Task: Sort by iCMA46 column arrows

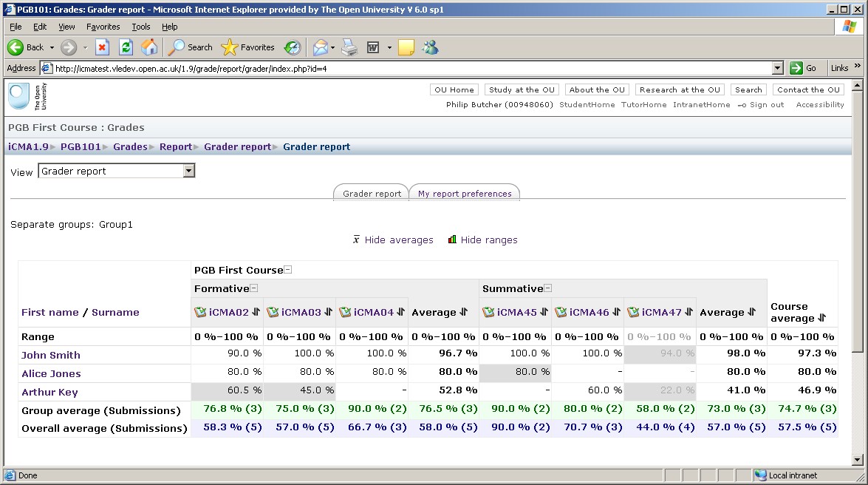Action: pos(616,312)
